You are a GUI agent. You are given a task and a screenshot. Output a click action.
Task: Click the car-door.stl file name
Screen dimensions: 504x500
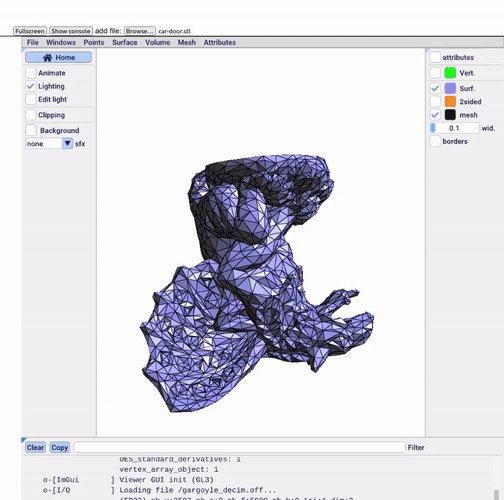(175, 31)
